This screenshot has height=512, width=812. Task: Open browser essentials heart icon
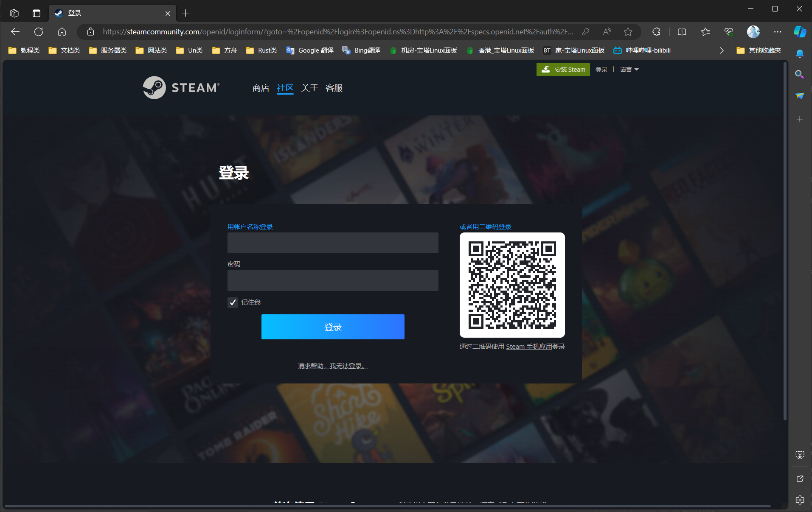click(x=729, y=32)
